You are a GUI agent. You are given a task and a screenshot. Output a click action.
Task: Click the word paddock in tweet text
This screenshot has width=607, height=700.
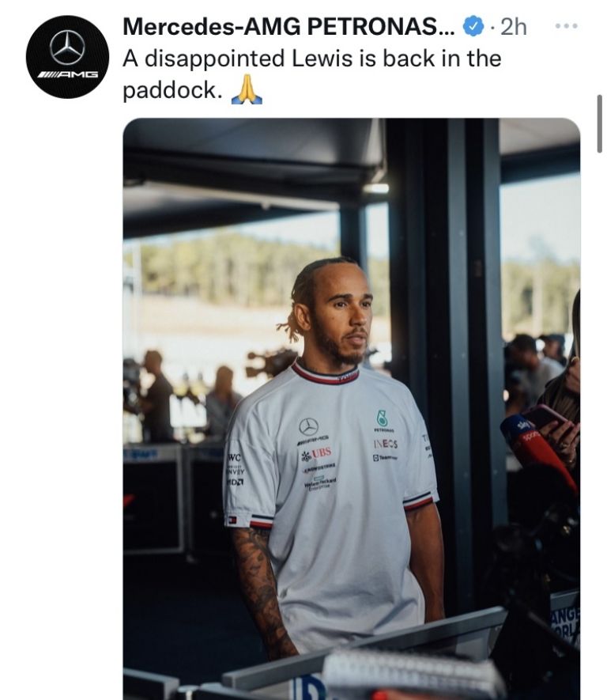point(172,91)
